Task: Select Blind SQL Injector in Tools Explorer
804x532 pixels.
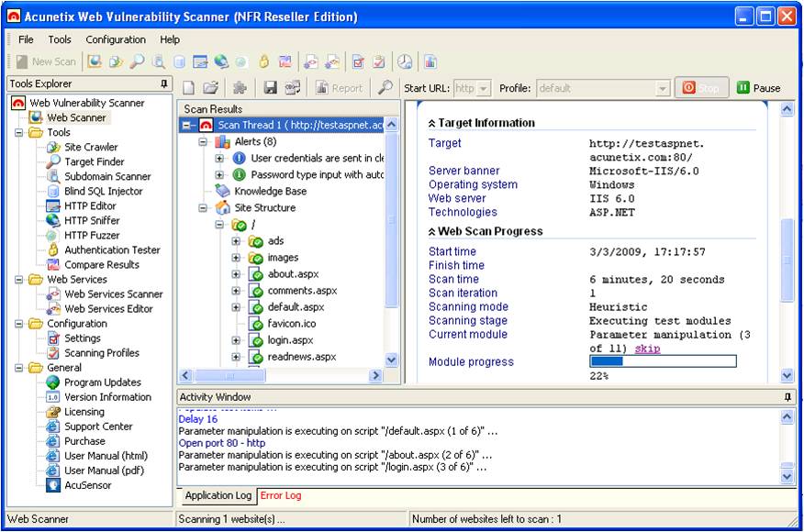Action: tap(103, 191)
